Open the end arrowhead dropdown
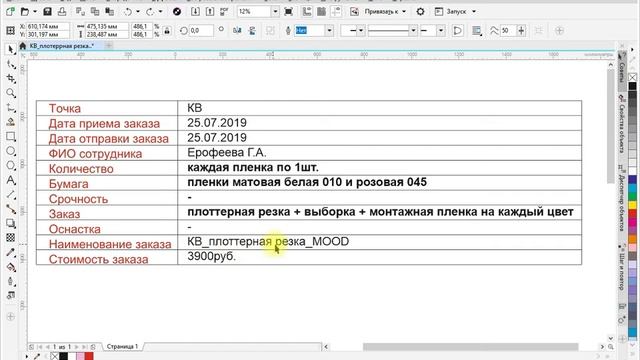The image size is (640, 360). click(441, 31)
